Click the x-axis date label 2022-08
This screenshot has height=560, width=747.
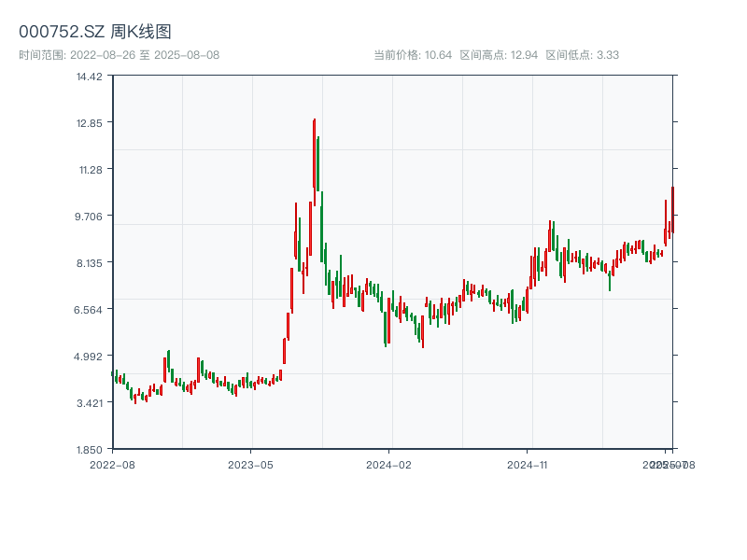[112, 465]
